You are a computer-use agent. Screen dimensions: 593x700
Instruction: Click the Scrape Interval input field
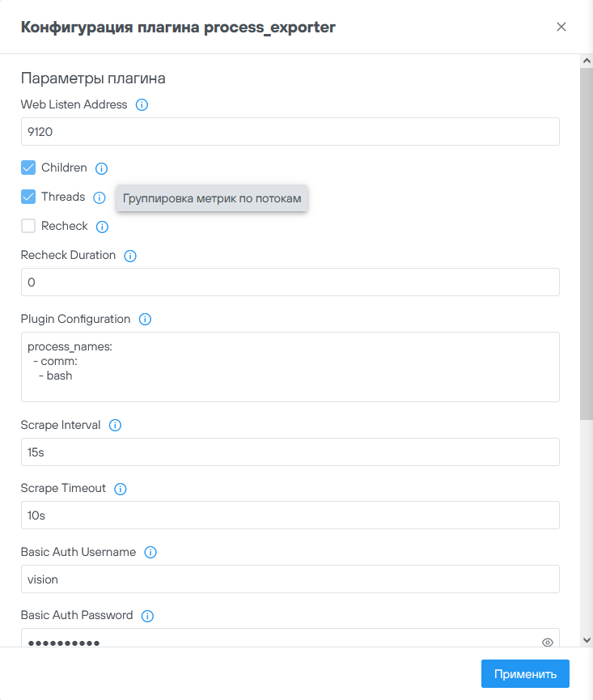[290, 452]
